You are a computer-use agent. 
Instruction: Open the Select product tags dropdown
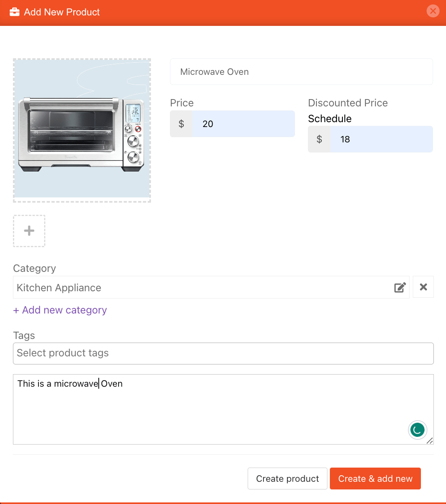coord(223,353)
